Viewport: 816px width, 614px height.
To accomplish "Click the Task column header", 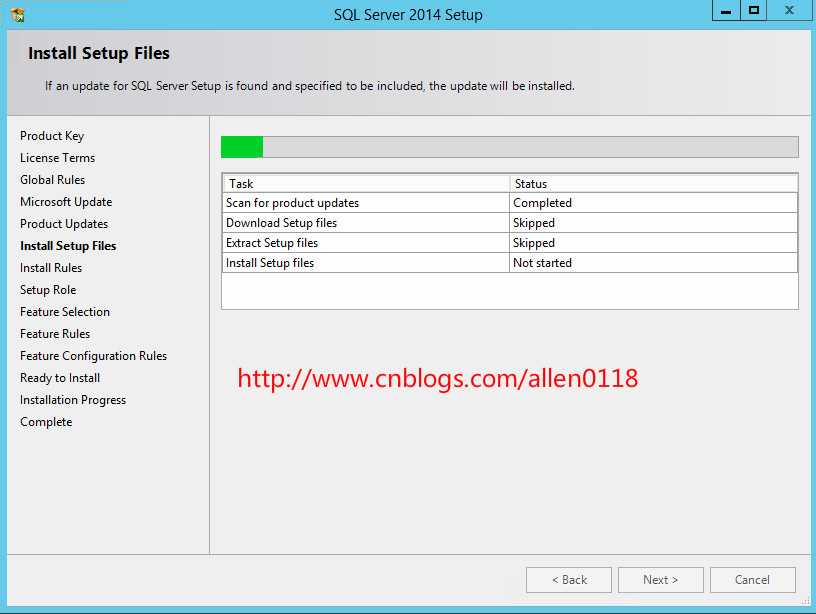I will tap(366, 184).
